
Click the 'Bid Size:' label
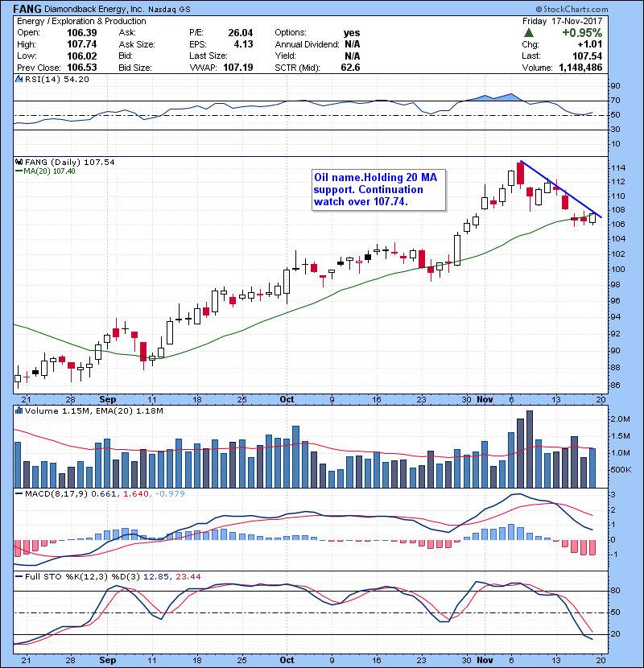[135, 68]
